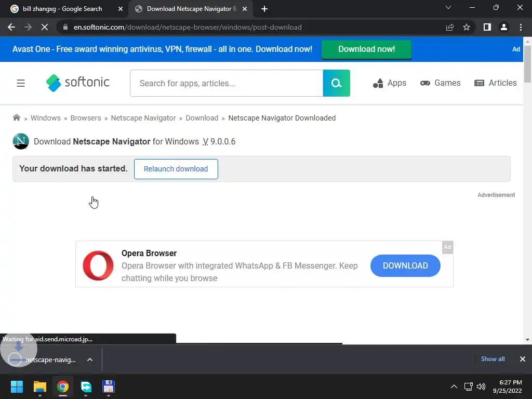532x399 pixels.
Task: Open the Games section
Action: (441, 83)
